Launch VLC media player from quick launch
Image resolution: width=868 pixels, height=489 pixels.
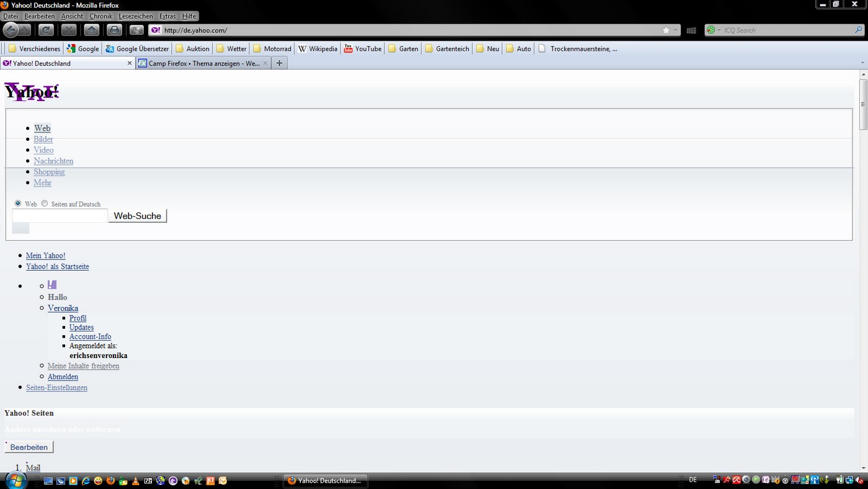click(135, 480)
